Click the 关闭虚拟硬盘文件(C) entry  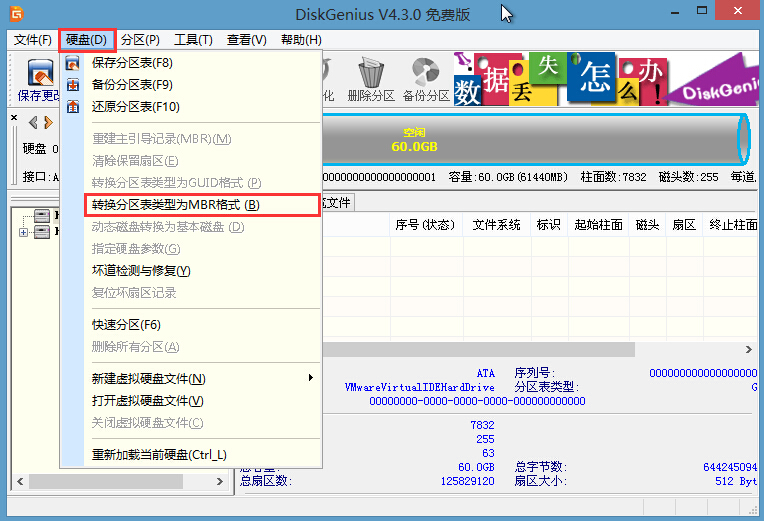point(191,423)
